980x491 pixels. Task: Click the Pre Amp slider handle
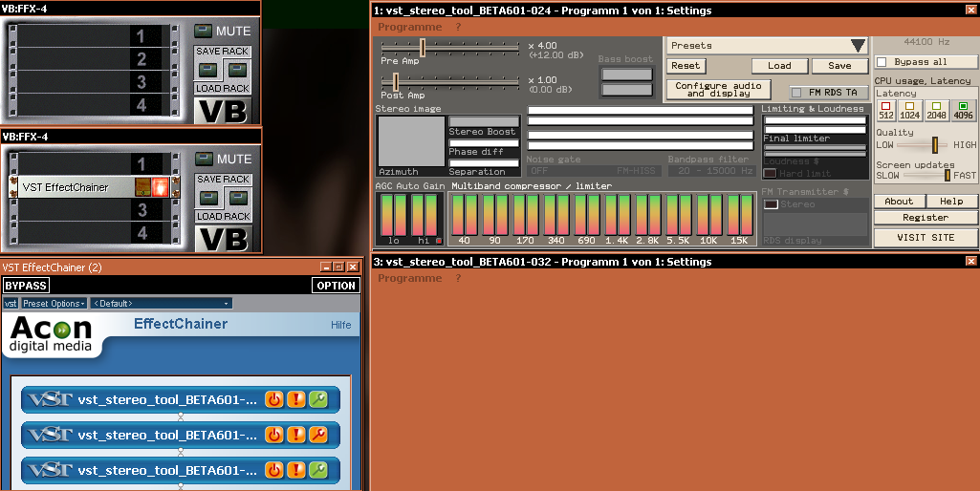(x=423, y=48)
